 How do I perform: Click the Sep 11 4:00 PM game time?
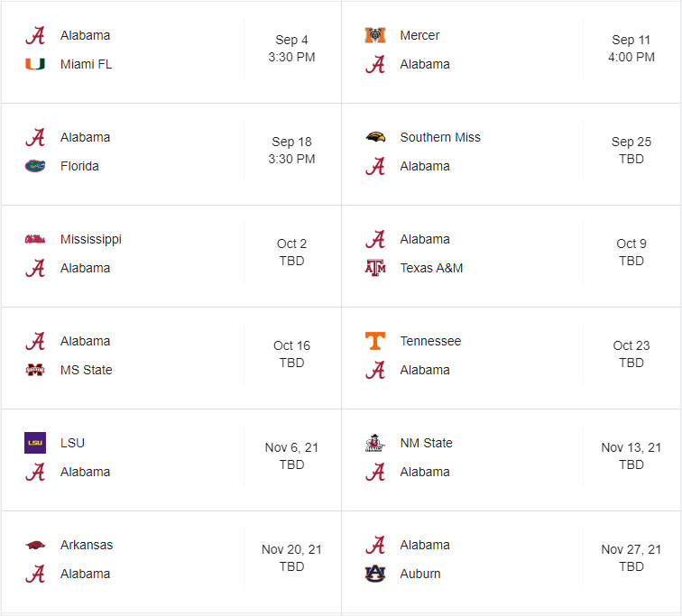[x=631, y=49]
